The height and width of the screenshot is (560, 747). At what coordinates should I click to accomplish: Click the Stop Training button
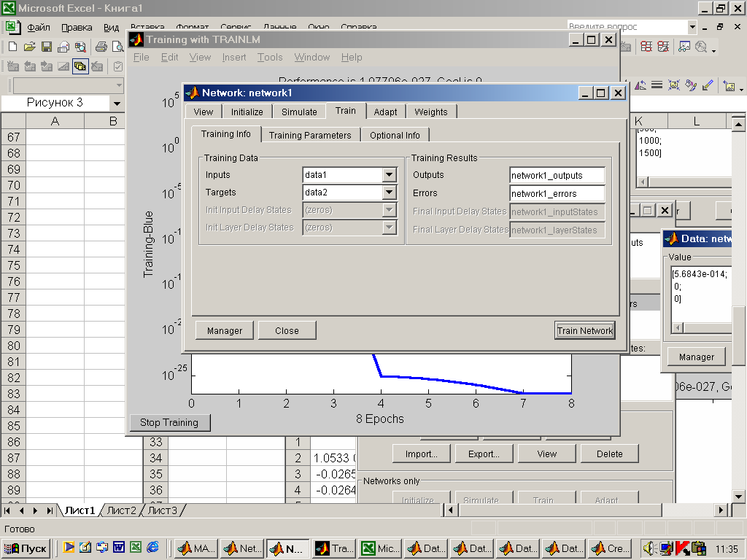point(169,422)
